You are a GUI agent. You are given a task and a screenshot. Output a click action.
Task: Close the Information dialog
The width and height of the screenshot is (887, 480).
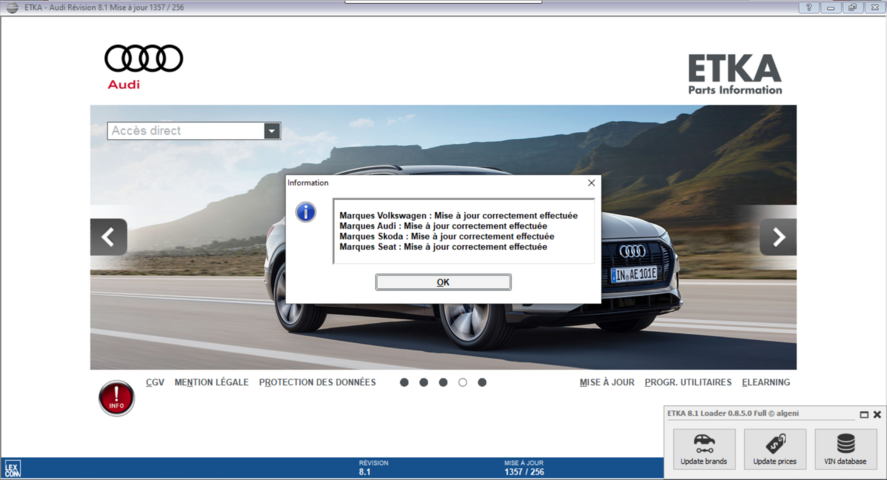(x=591, y=183)
